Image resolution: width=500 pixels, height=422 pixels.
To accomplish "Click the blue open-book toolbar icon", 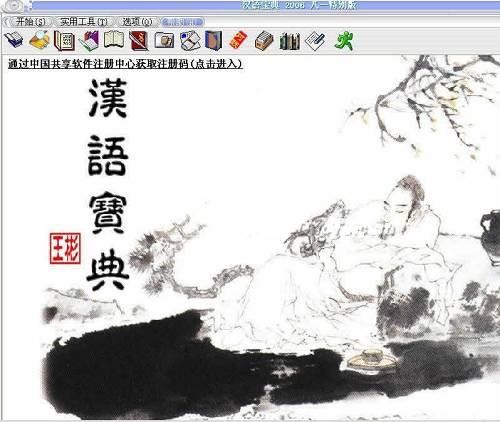I will coord(14,40).
